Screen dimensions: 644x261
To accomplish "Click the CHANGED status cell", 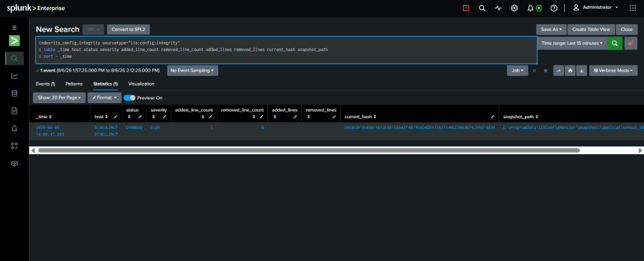I will (x=135, y=128).
